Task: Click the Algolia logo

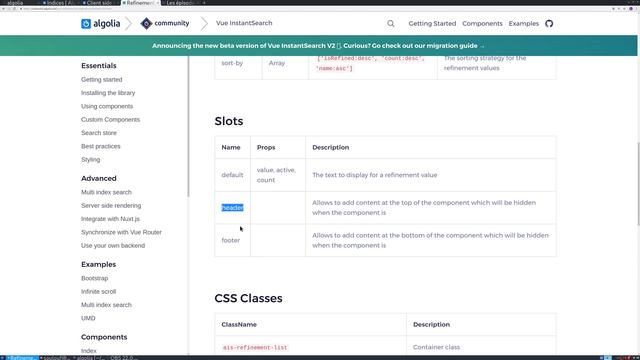Action: tap(100, 24)
